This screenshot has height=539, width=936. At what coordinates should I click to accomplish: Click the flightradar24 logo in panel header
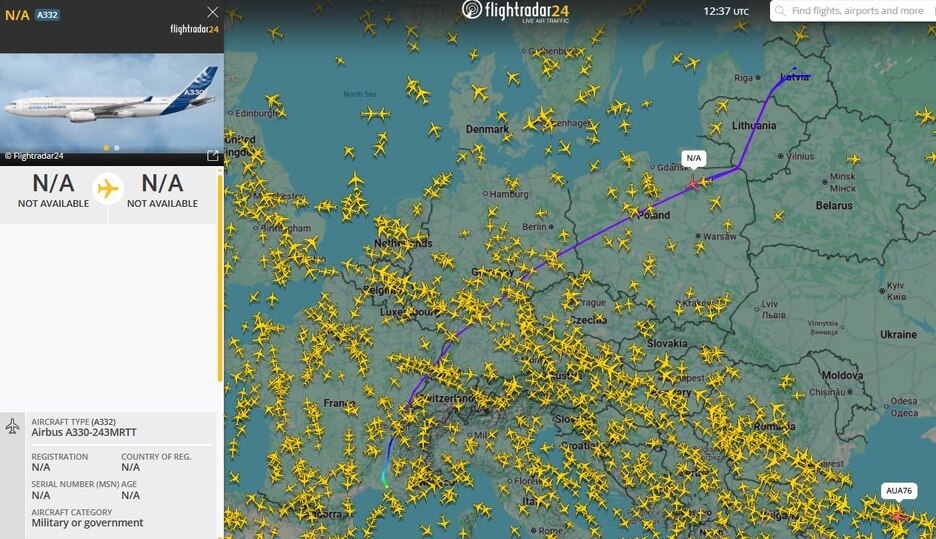[194, 29]
